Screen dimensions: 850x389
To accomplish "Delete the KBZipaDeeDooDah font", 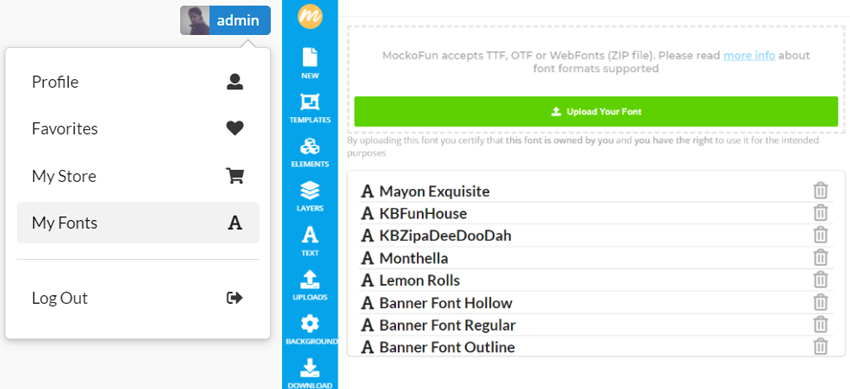I will pos(821,235).
